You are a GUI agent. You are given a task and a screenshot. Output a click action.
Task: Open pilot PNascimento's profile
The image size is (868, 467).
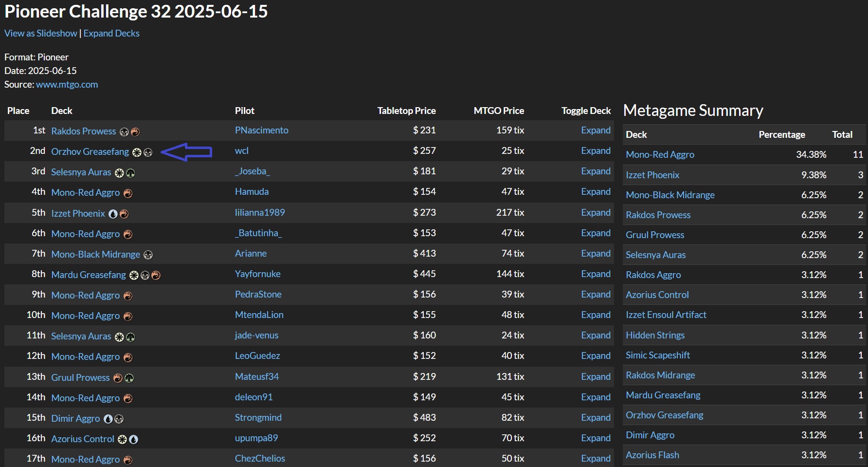[262, 130]
